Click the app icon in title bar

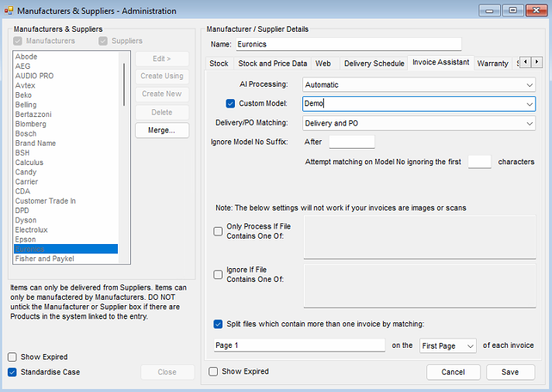9,11
